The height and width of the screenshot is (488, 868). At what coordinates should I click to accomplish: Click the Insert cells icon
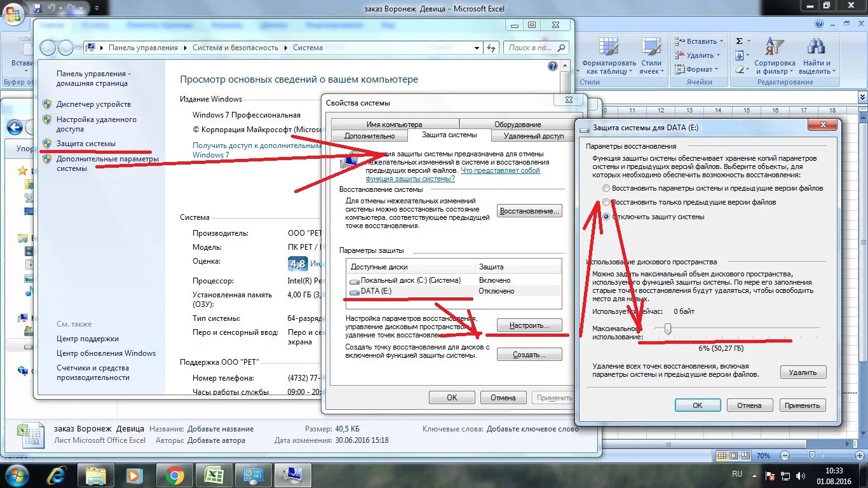tap(679, 41)
